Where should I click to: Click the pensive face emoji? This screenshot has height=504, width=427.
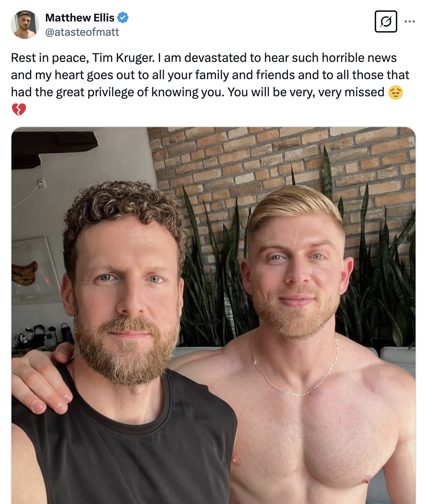point(395,92)
